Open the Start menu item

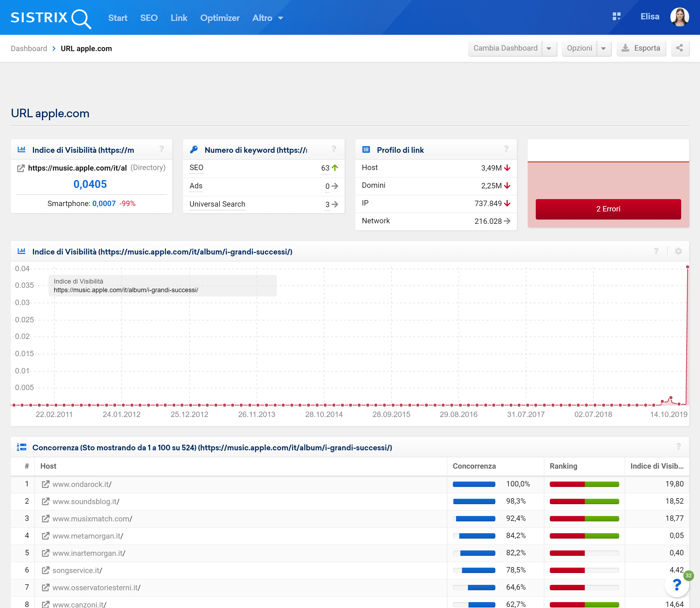coord(118,18)
